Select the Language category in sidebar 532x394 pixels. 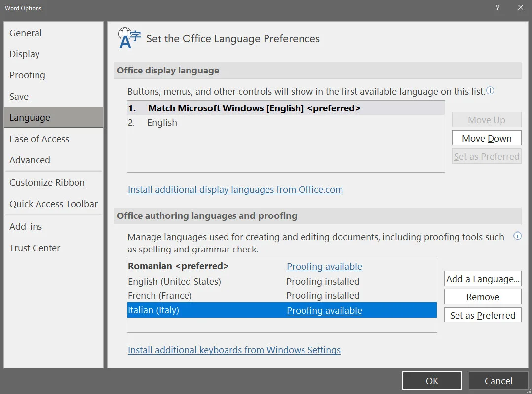click(x=54, y=117)
